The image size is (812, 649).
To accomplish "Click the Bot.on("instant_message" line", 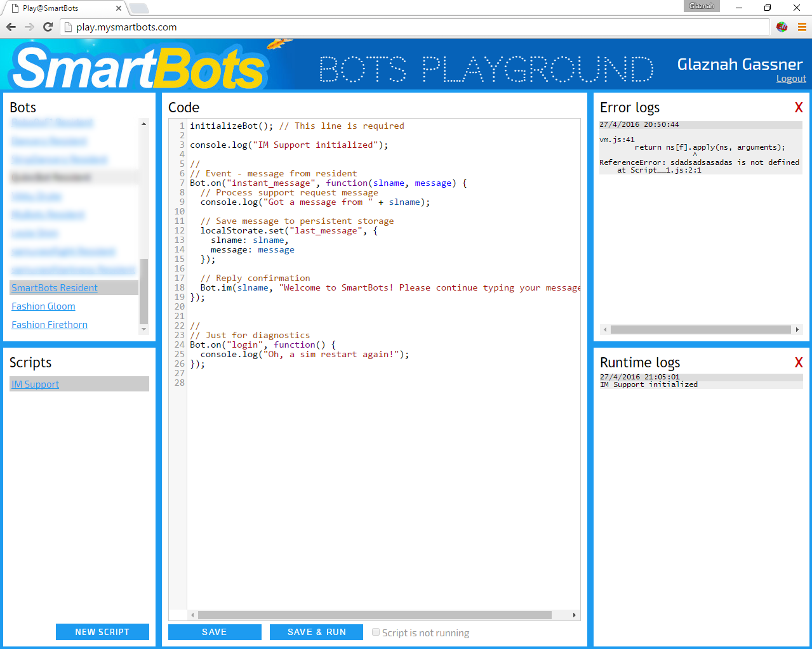I will pyautogui.click(x=328, y=183).
